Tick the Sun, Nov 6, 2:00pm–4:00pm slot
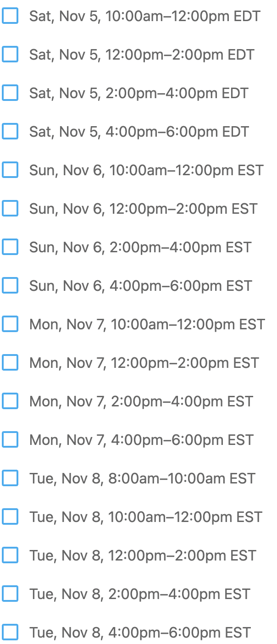Image resolution: width=277 pixels, height=644 pixels. point(10,247)
